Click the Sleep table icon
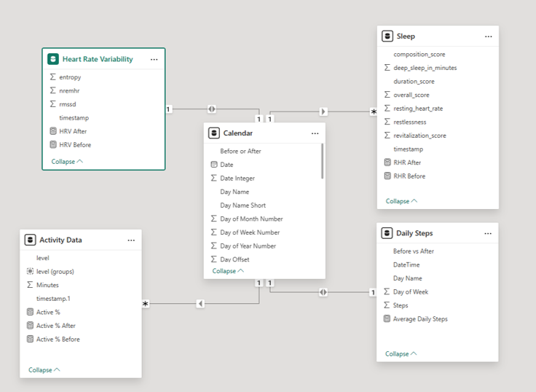 387,36
